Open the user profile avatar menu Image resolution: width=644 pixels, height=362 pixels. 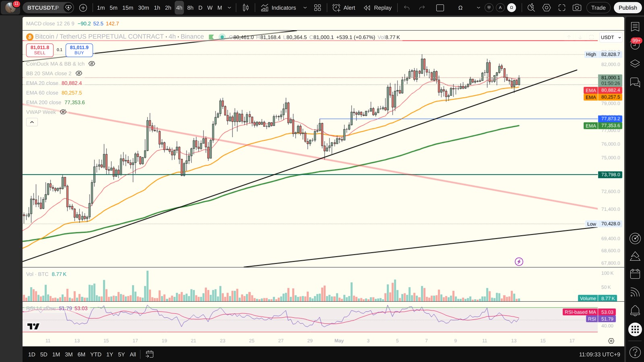pyautogui.click(x=10, y=7)
